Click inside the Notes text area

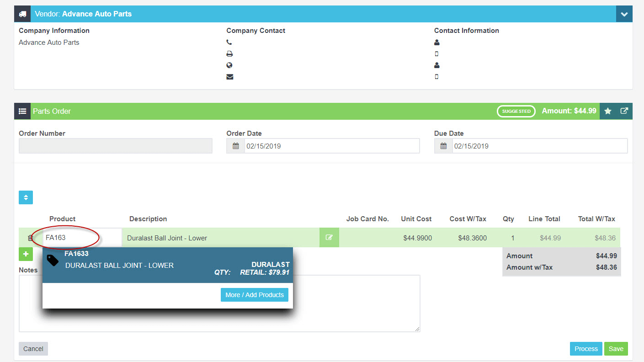pos(219,303)
